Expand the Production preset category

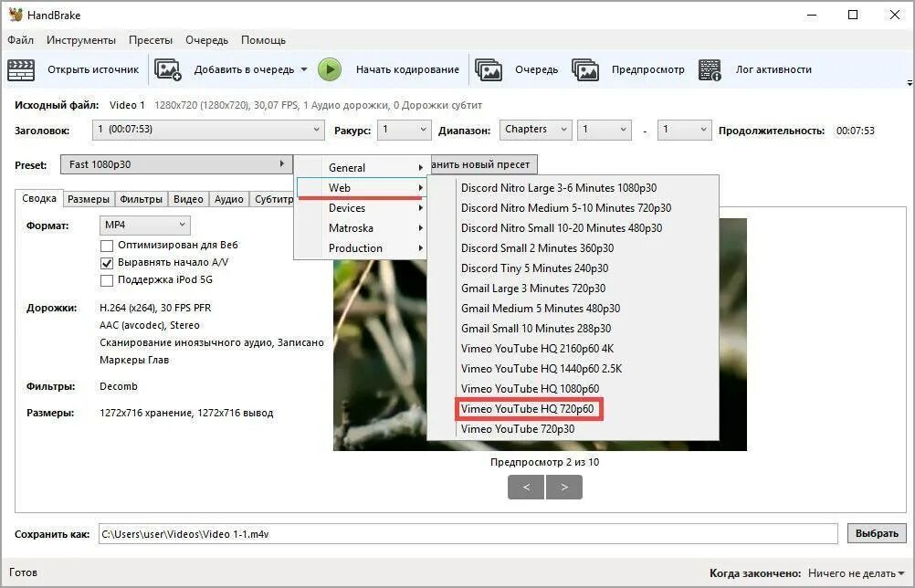[x=361, y=248]
